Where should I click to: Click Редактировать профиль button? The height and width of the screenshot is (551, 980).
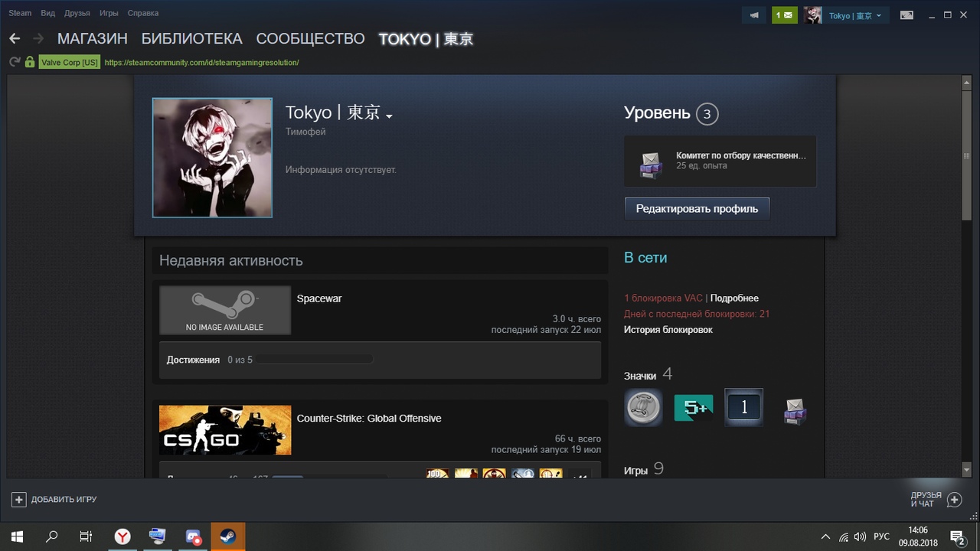click(697, 208)
